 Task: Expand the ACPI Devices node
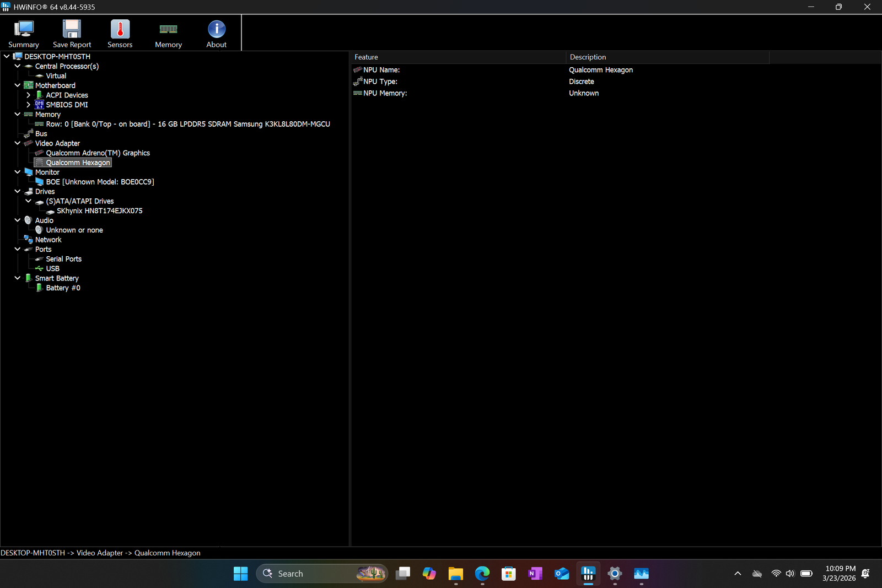point(29,95)
